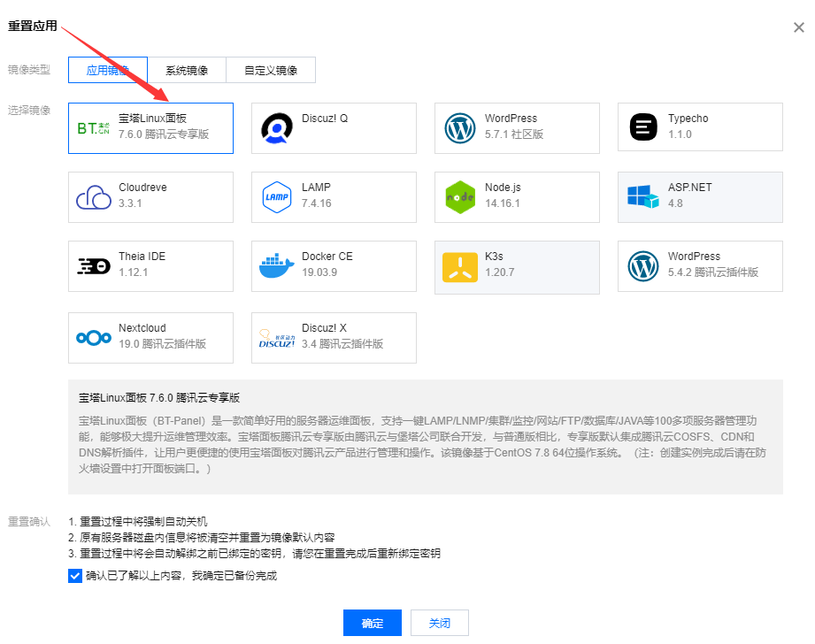Click the 7.6.0 腾讯云专享版 version text

(x=164, y=134)
